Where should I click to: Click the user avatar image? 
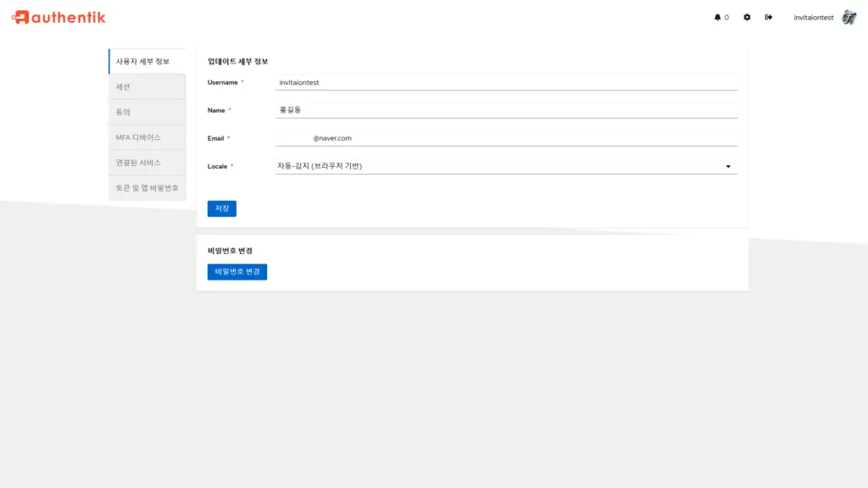(849, 17)
